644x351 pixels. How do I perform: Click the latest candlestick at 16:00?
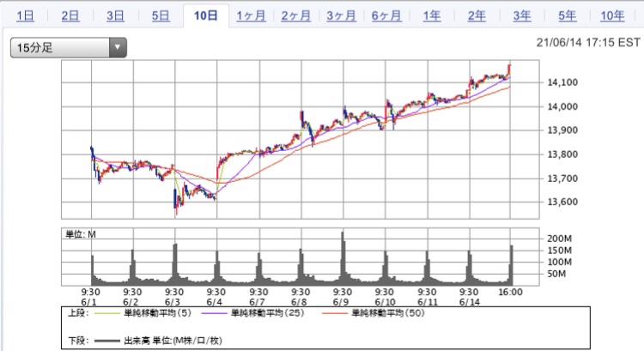click(x=510, y=70)
